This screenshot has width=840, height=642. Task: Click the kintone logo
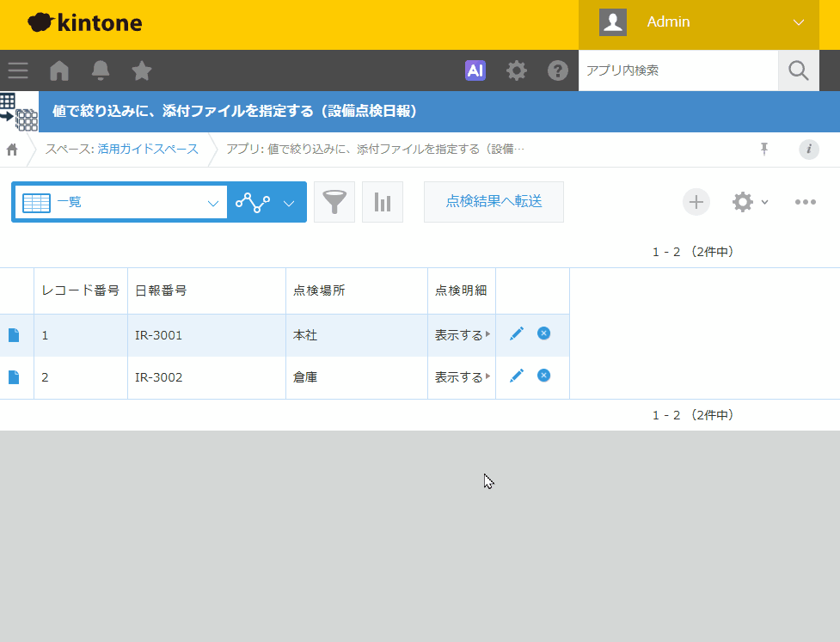tap(85, 22)
